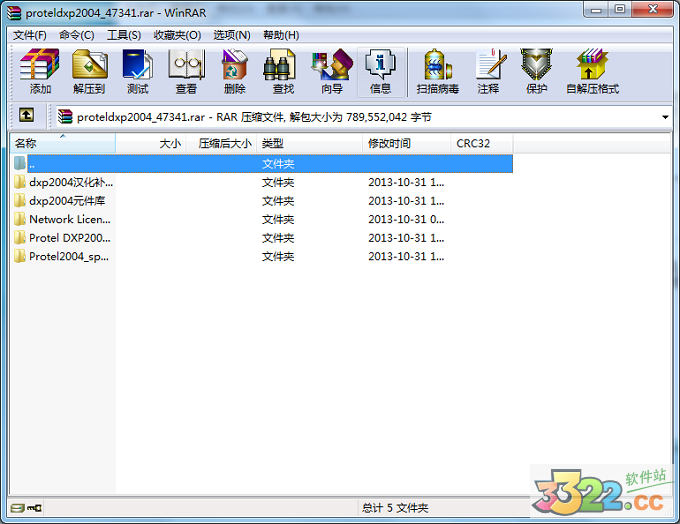Click the 删除 (Delete) toolbar icon

(235, 65)
